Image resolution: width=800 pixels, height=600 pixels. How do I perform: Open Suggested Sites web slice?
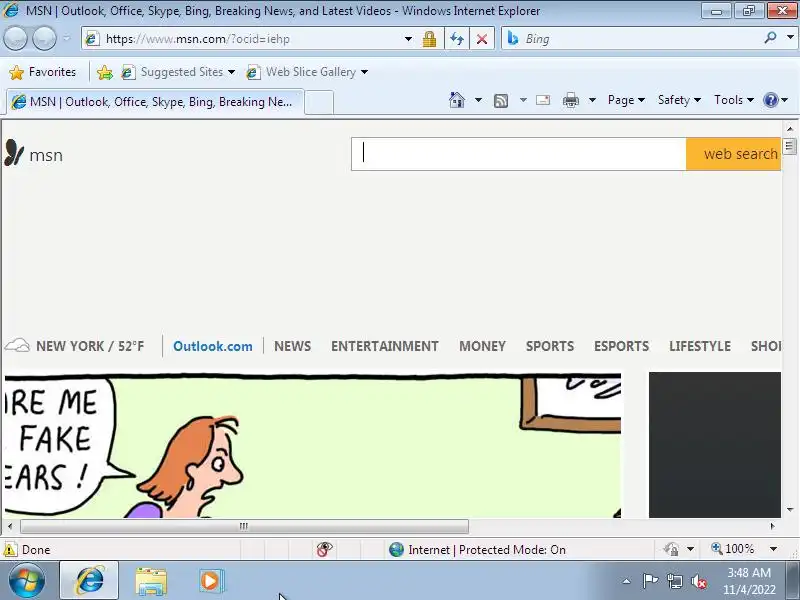click(178, 72)
